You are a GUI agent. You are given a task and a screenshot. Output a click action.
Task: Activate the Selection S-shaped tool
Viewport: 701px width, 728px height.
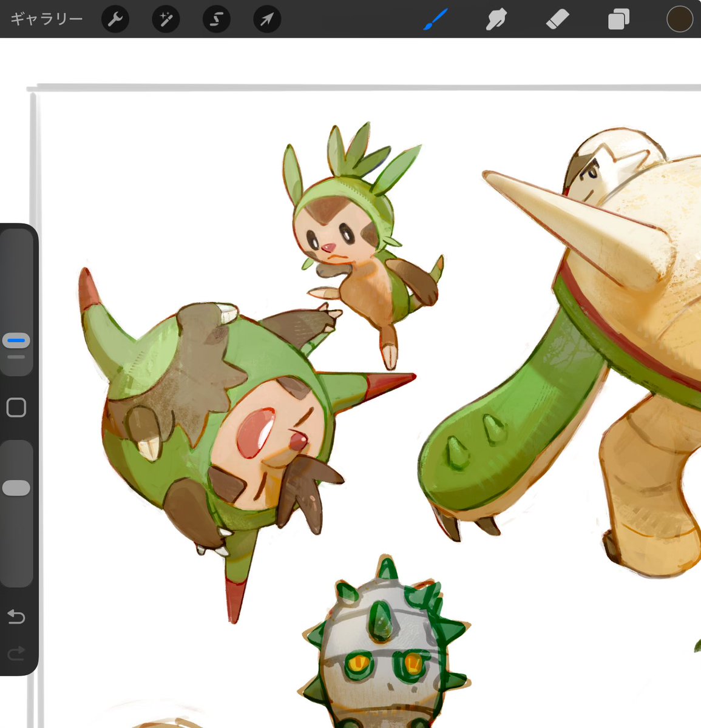click(216, 19)
